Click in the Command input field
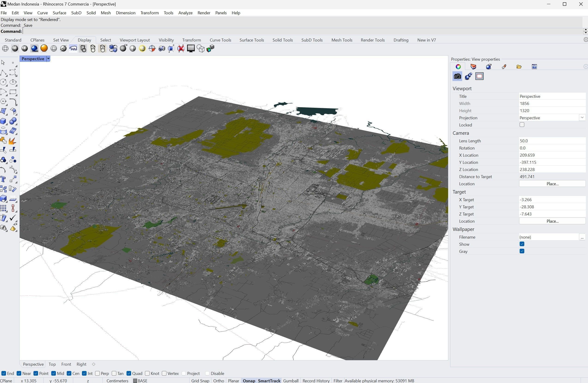Screen dimensions: 588x383 pos(303,31)
